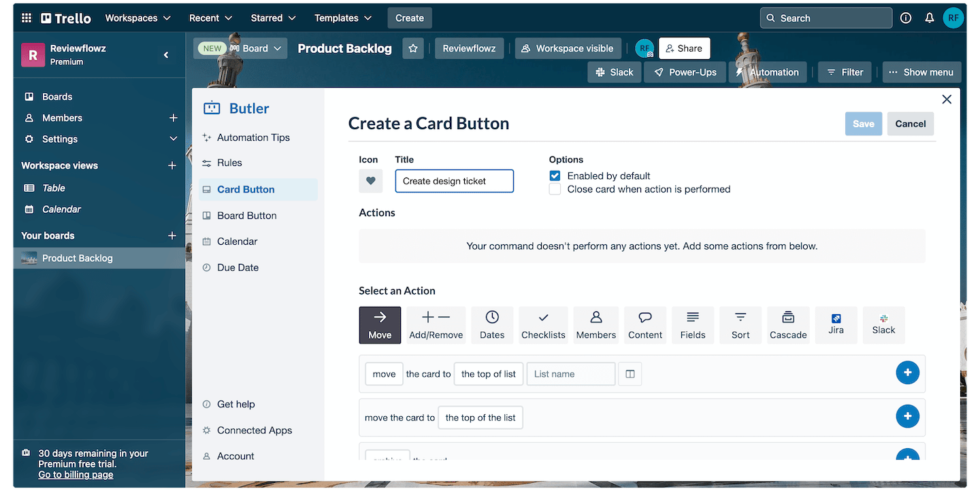
Task: Open the Templates dropdown
Action: click(x=343, y=18)
